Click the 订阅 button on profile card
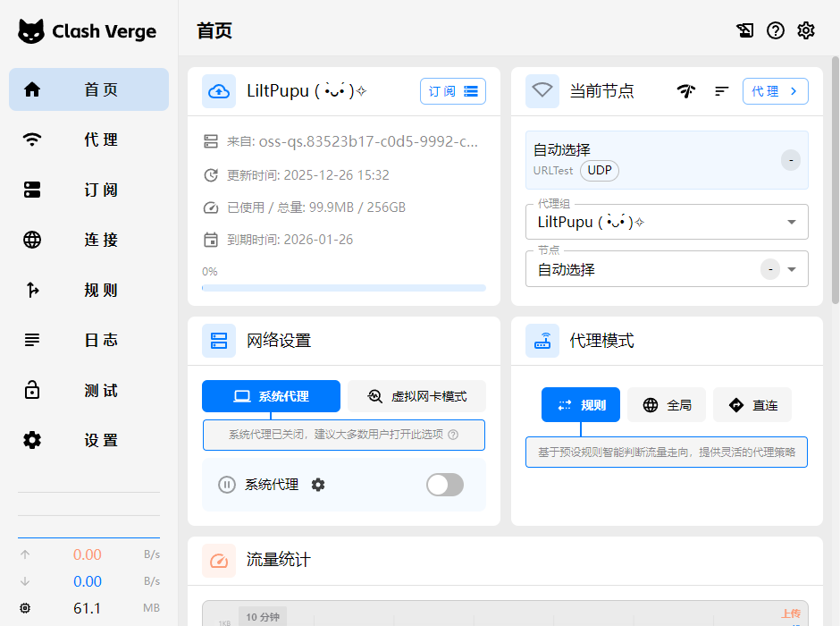 (x=452, y=91)
